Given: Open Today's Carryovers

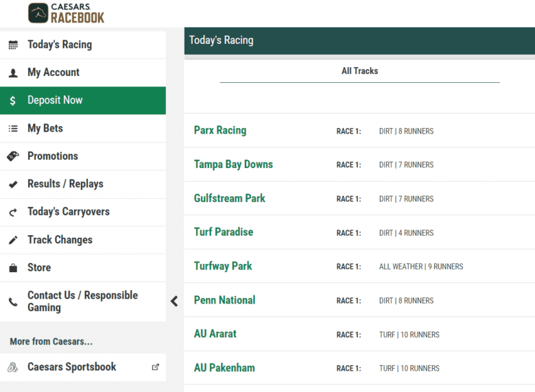Looking at the screenshot, I should click(x=83, y=212).
